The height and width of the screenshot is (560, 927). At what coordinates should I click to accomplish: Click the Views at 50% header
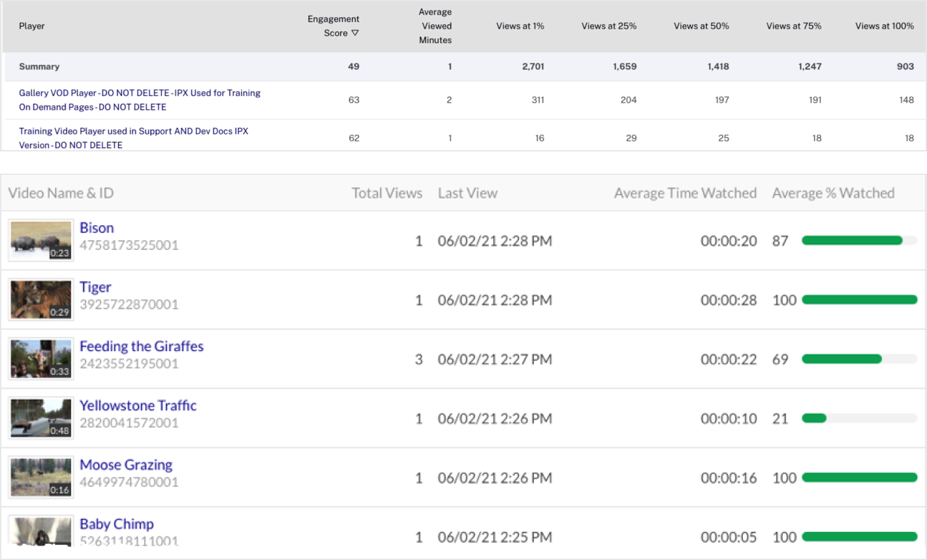(701, 26)
